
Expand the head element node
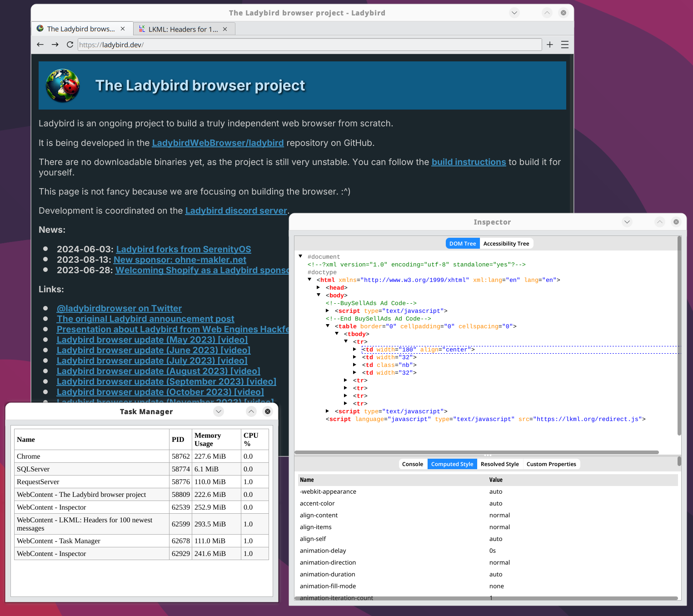click(x=319, y=288)
